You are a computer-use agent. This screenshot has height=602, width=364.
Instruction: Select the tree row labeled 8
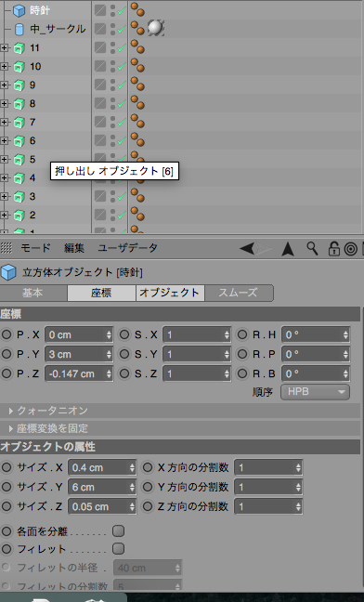coord(32,104)
